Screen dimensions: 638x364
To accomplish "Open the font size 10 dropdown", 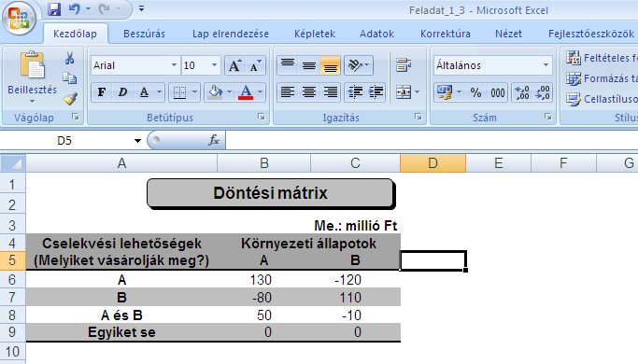I will click(214, 65).
